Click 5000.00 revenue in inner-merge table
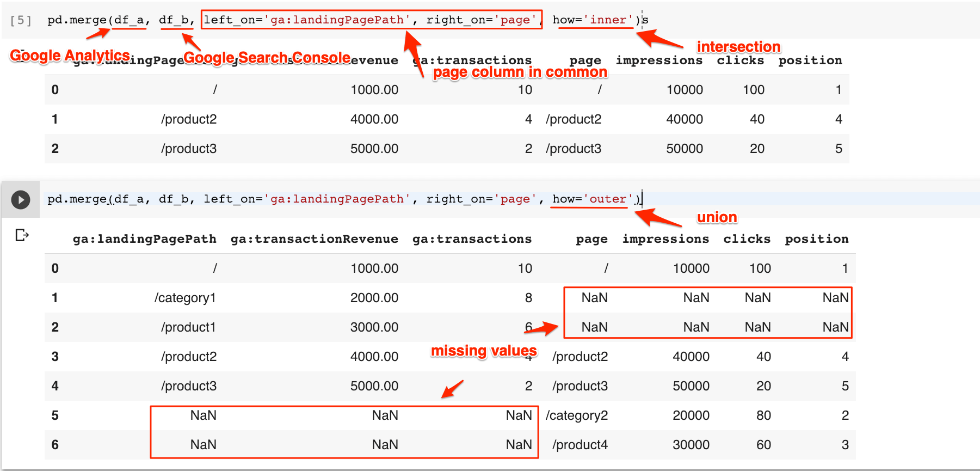 point(374,149)
